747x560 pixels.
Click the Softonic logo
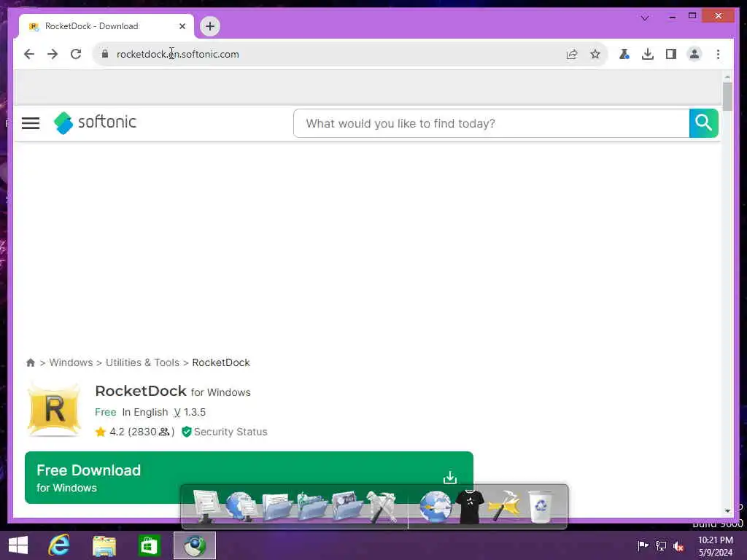(96, 122)
